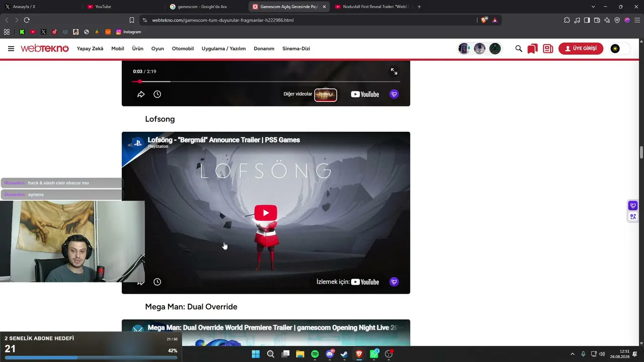Open Kick bookmark in bookmarks bar
The width and height of the screenshot is (644, 362).
[22, 32]
